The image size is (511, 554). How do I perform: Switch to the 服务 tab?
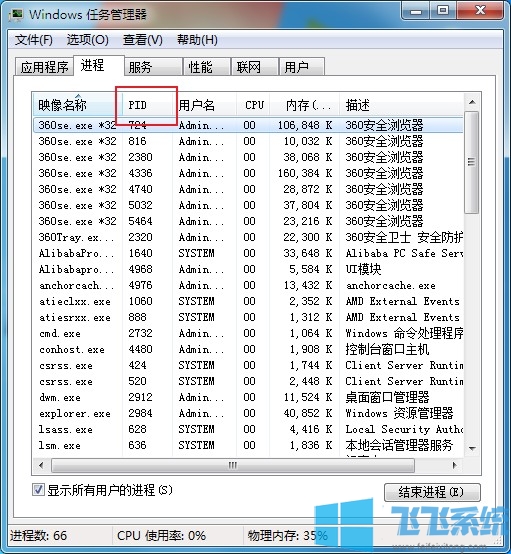click(153, 67)
